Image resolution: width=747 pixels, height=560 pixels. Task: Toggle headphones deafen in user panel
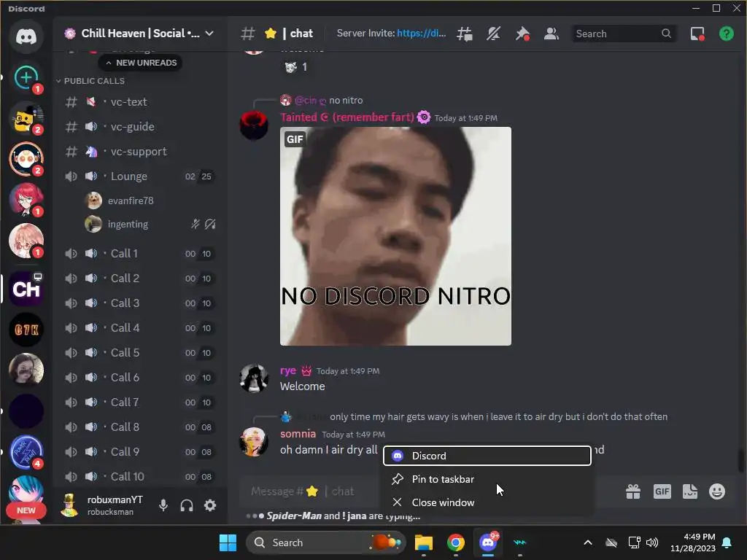pos(187,505)
